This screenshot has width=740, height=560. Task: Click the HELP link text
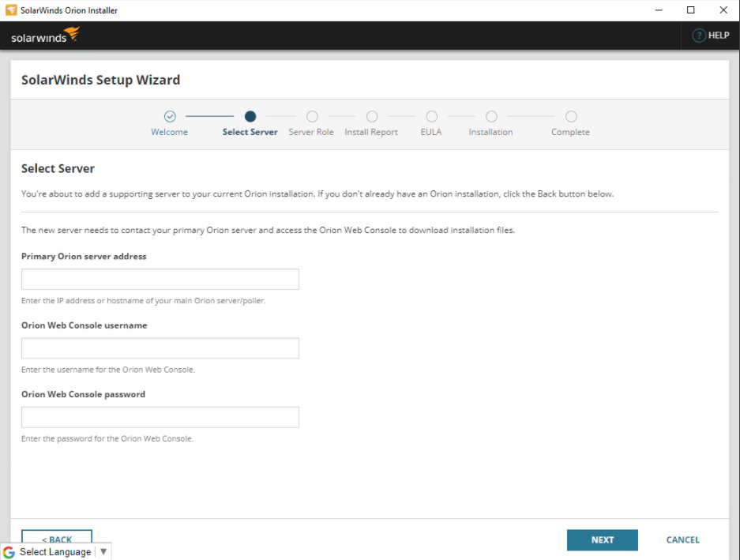point(719,36)
